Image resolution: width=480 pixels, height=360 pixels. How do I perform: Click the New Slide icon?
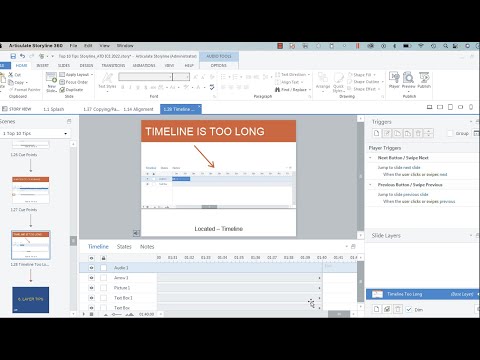[x=51, y=78]
